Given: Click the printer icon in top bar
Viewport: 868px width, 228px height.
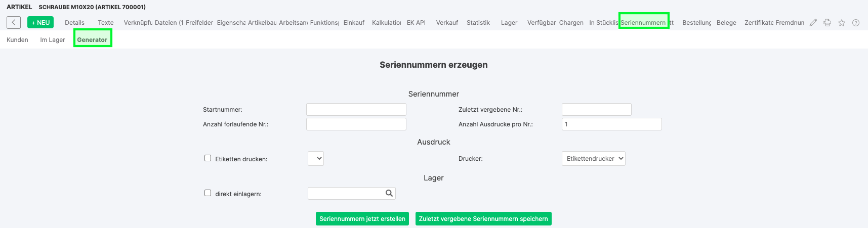Looking at the screenshot, I should [828, 23].
